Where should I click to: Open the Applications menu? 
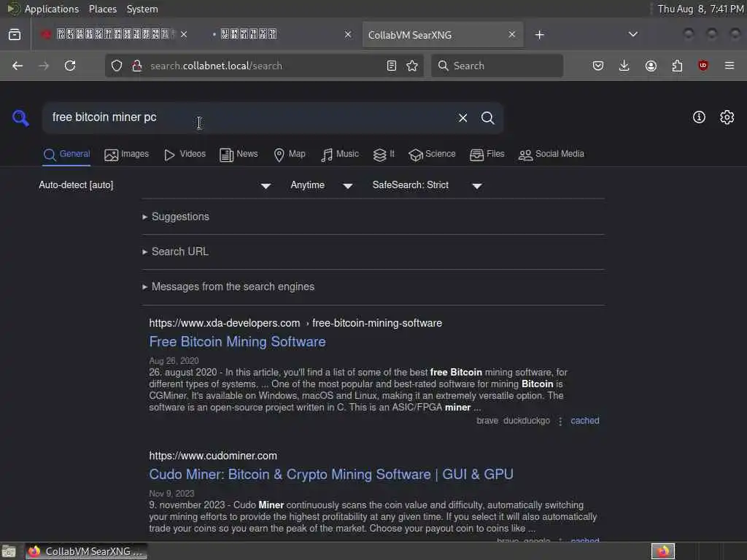coord(52,9)
